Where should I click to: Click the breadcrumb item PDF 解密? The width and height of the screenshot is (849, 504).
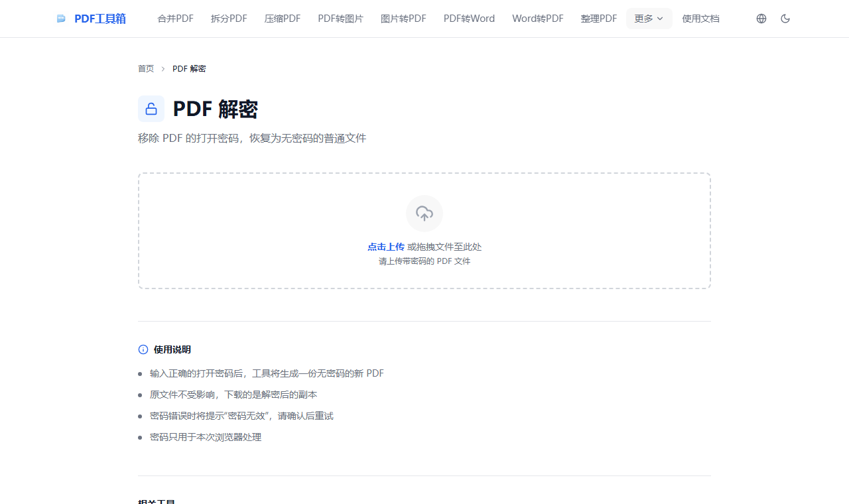[189, 69]
